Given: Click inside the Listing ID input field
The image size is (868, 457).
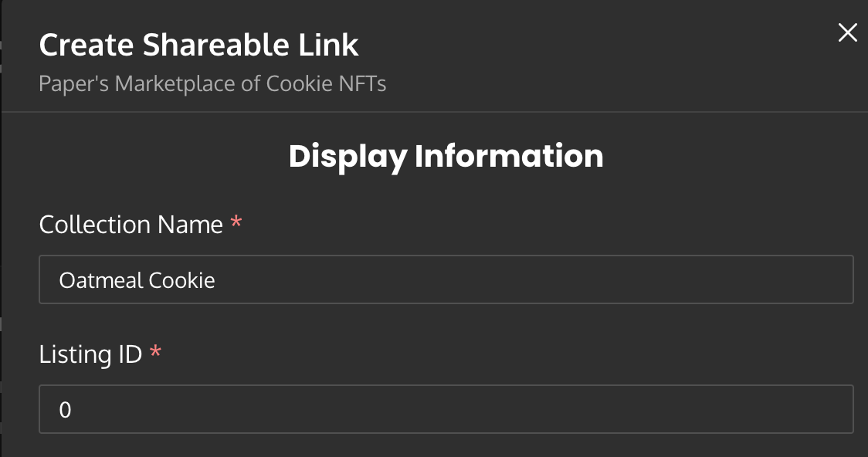Looking at the screenshot, I should click(309, 409).
